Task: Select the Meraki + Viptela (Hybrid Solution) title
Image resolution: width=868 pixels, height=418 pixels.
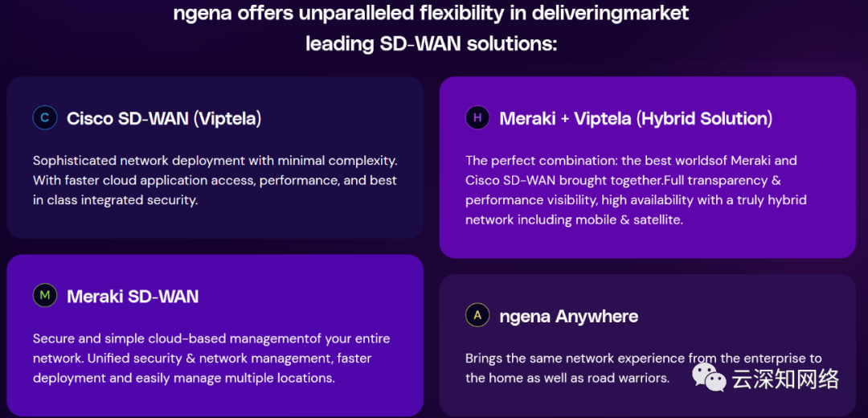Action: (x=636, y=119)
